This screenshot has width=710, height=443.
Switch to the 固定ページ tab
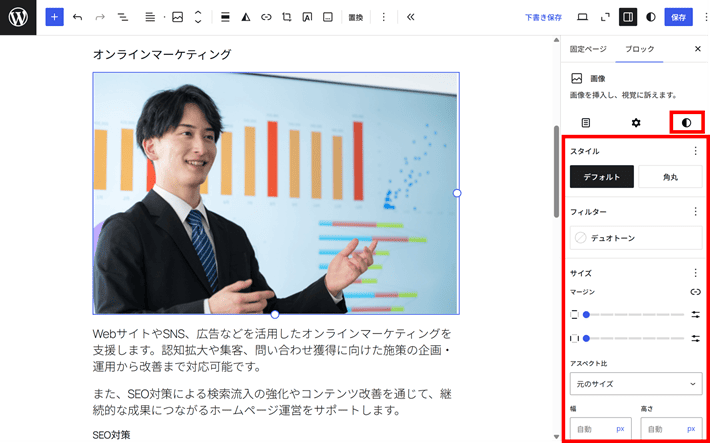point(588,49)
